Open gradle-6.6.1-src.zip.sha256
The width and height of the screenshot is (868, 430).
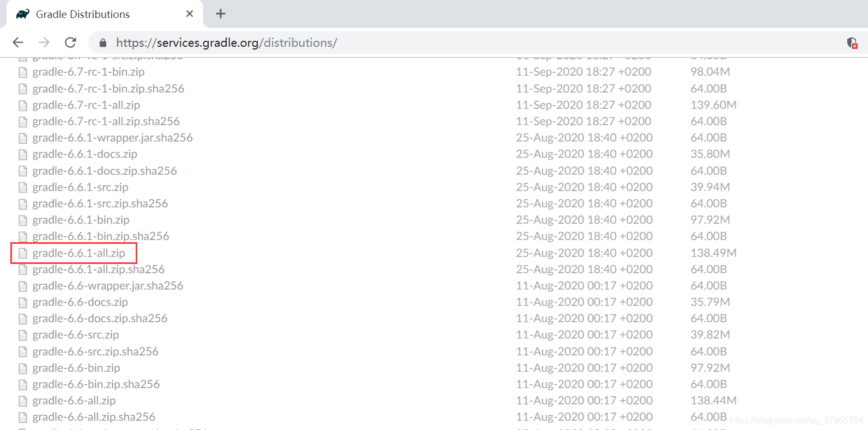(100, 203)
